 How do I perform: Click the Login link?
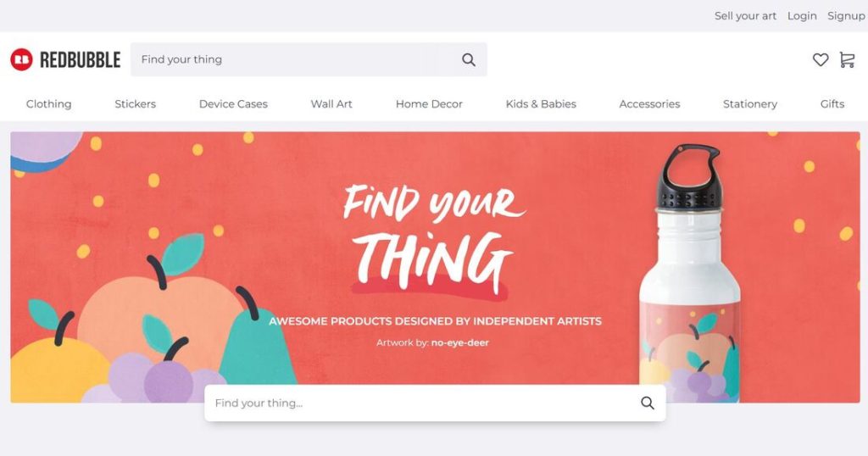pyautogui.click(x=802, y=16)
